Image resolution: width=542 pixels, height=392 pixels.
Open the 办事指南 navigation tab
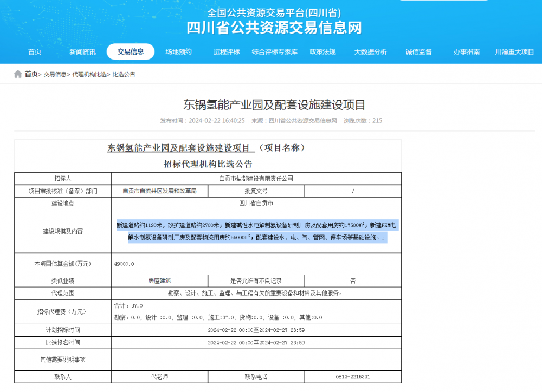[x=467, y=52]
